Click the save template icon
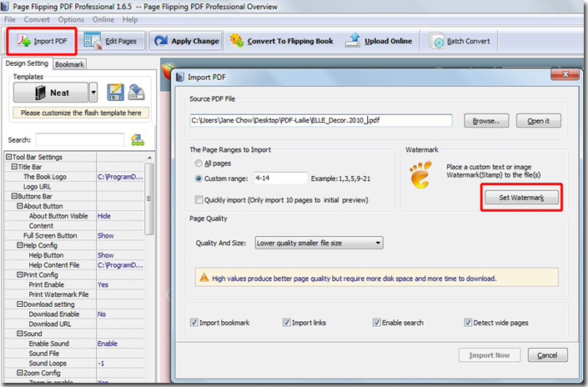 [115, 93]
